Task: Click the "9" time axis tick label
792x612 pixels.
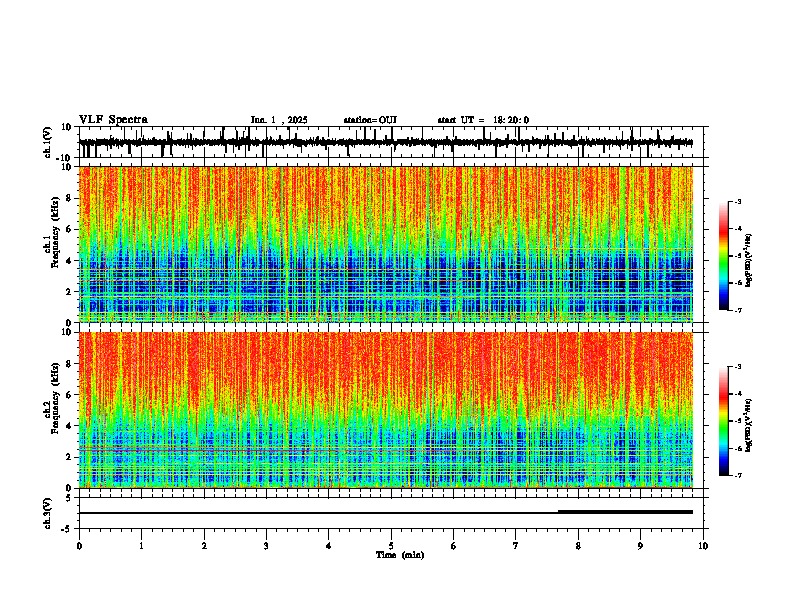Action: pos(640,546)
